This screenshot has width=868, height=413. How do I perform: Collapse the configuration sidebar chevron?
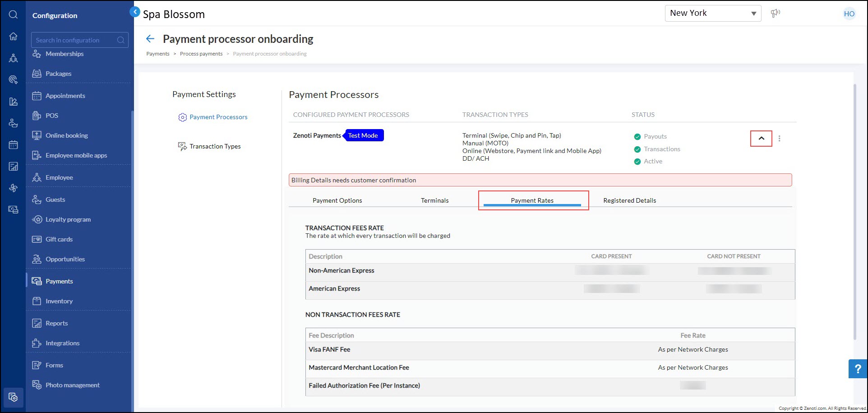(135, 12)
